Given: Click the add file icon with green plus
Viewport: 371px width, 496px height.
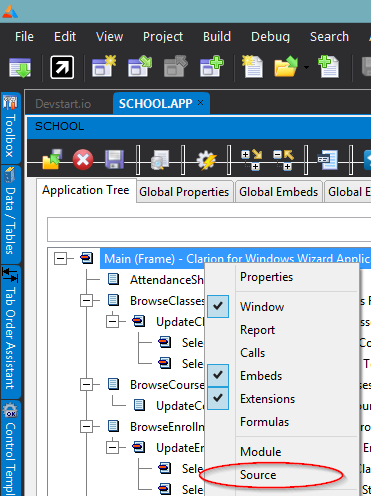Looking at the screenshot, I should tap(328, 67).
